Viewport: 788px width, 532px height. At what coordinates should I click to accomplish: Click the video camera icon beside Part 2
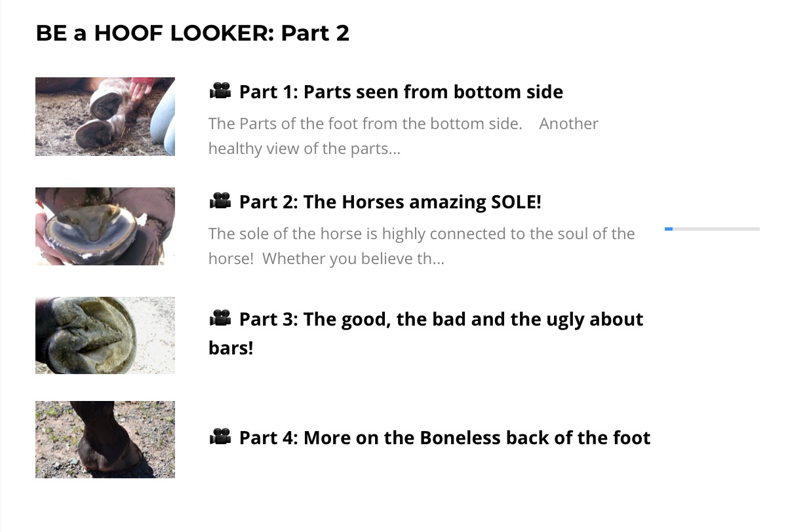[220, 201]
